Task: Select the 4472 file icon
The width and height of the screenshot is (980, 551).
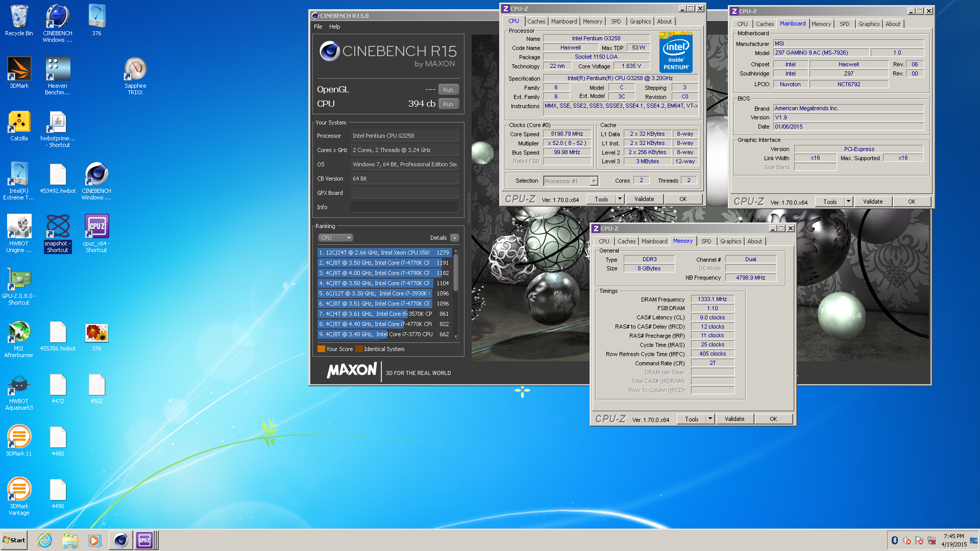Action: pyautogui.click(x=58, y=389)
